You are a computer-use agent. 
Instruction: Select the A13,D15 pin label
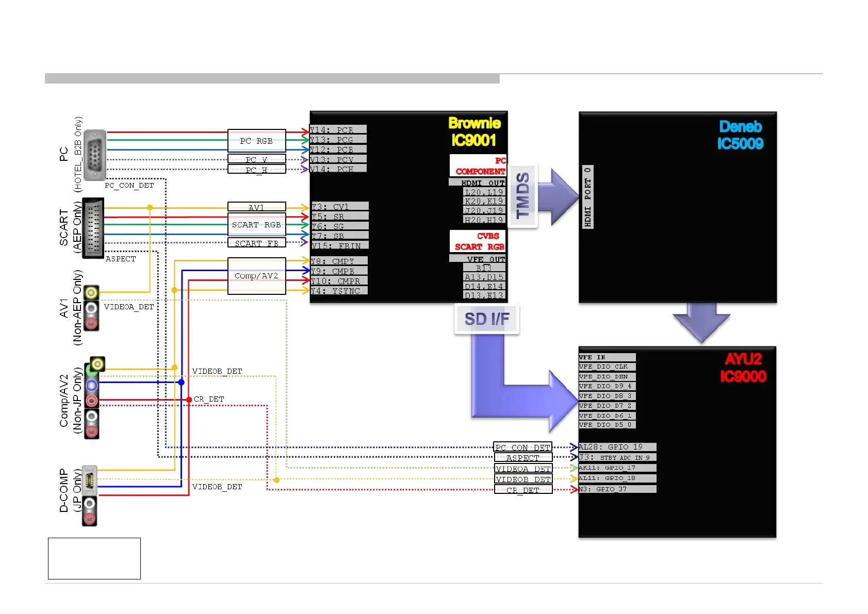tap(484, 277)
